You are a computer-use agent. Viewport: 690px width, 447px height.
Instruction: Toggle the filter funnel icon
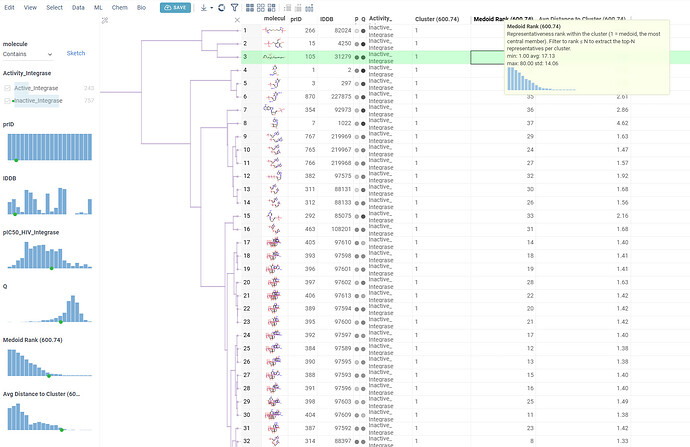pyautogui.click(x=235, y=7)
